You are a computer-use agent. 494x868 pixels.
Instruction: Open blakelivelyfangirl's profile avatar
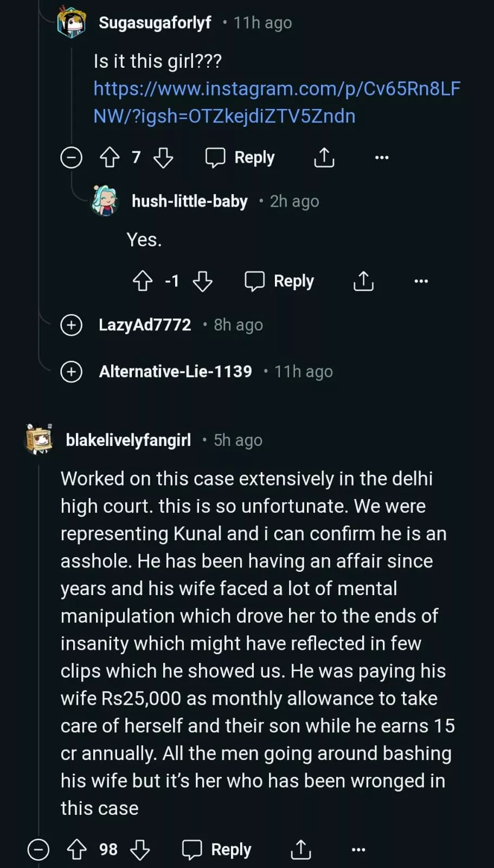tap(39, 439)
